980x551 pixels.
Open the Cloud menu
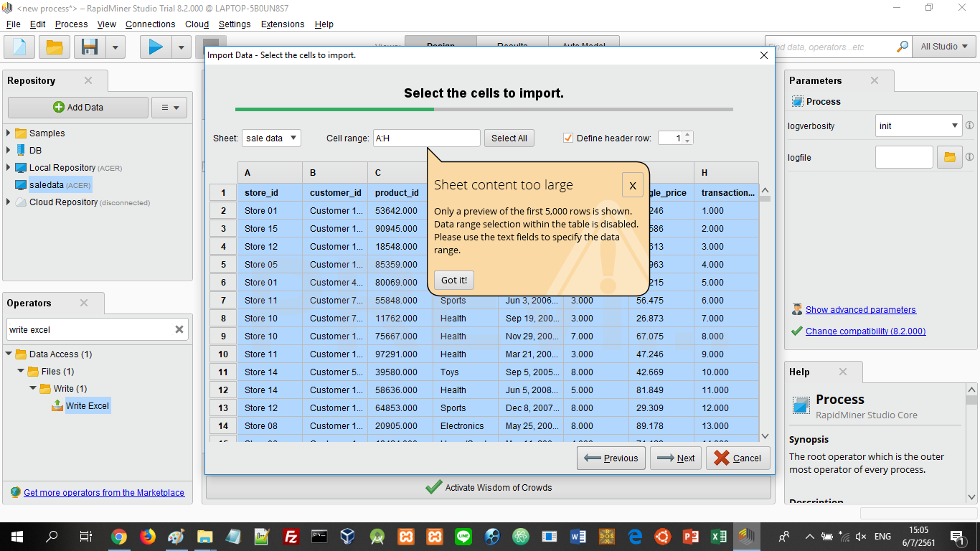pos(197,24)
